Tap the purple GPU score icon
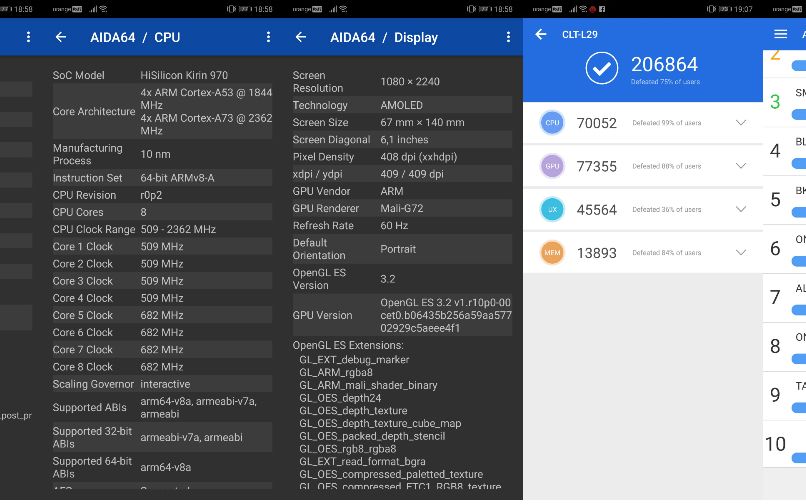This screenshot has width=806, height=504. pos(552,166)
